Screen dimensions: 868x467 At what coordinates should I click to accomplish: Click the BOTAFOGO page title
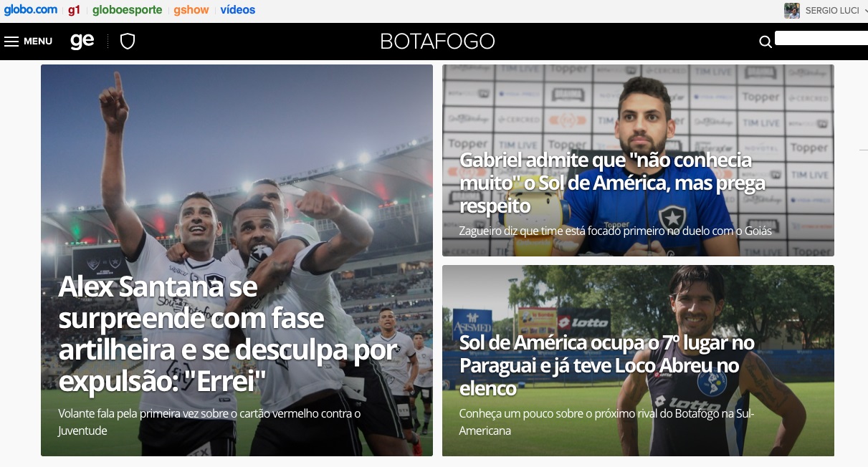[x=438, y=42]
